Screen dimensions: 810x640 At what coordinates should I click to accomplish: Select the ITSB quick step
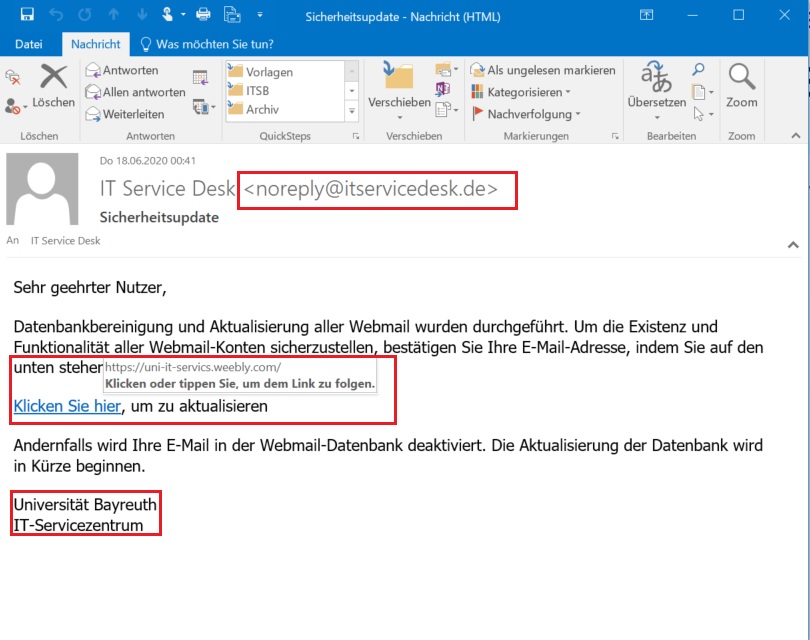tap(285, 91)
